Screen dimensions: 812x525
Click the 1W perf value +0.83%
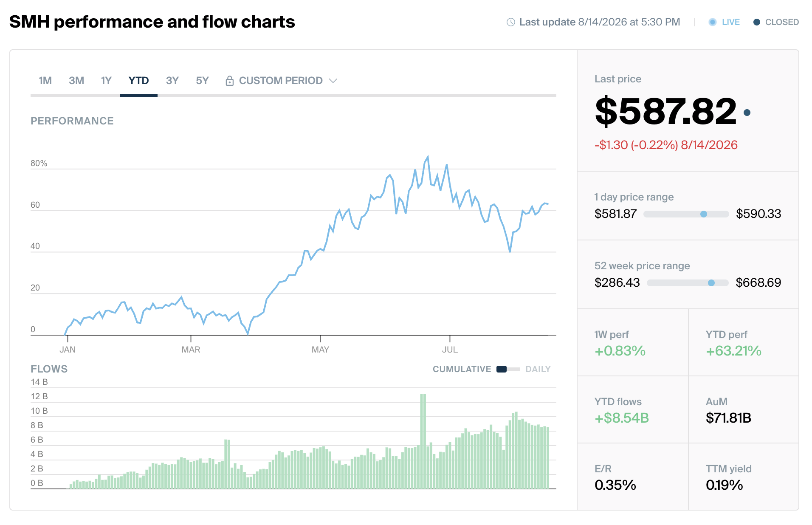coord(620,351)
